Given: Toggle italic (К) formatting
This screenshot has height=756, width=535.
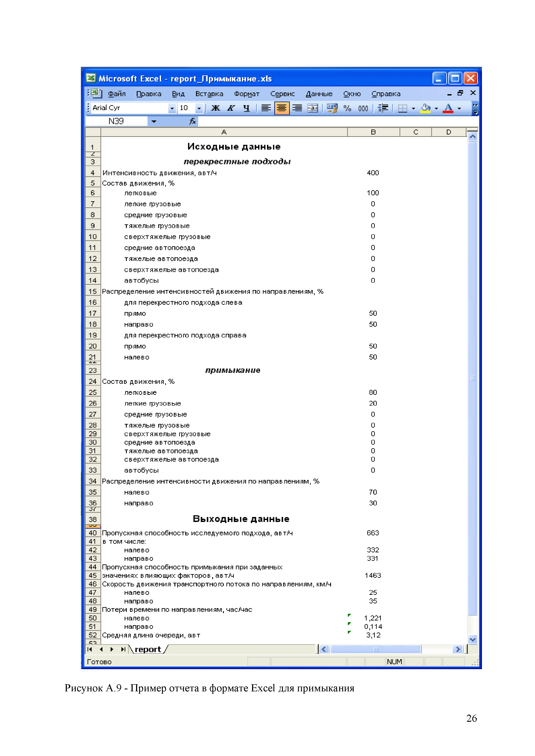Looking at the screenshot, I should (231, 108).
